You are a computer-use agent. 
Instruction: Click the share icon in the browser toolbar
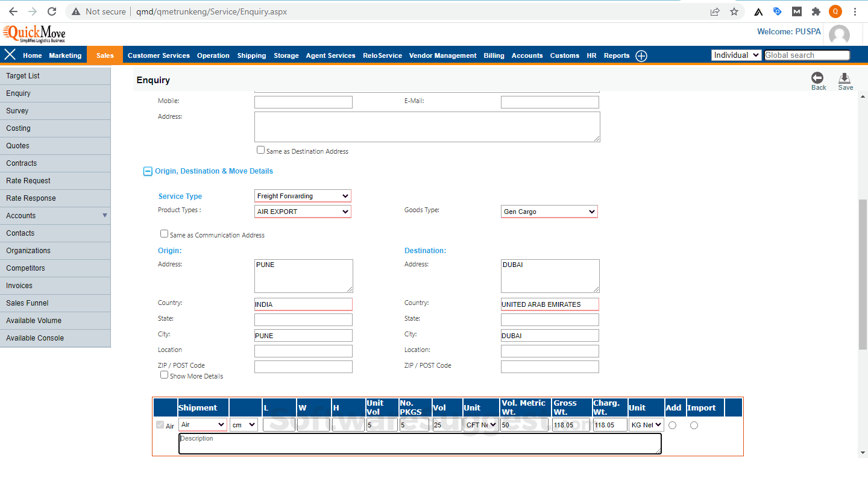[x=715, y=11]
